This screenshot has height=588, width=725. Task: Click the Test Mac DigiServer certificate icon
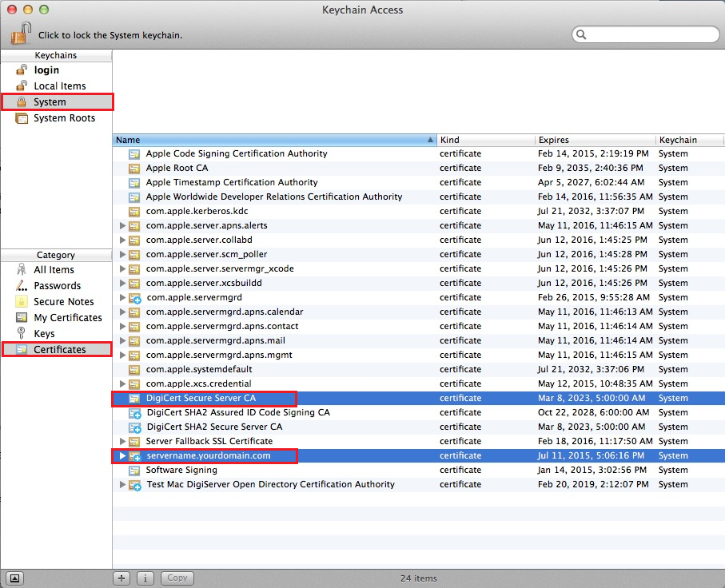tap(134, 485)
